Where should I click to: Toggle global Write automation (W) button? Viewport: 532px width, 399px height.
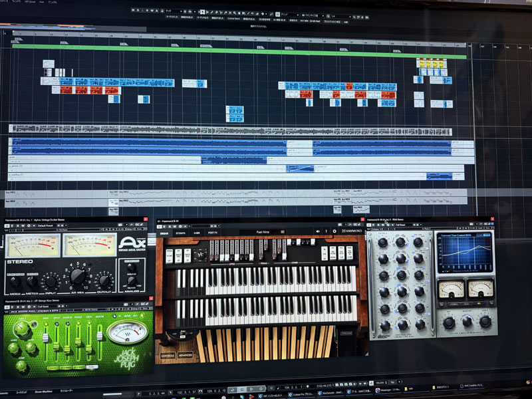(x=152, y=11)
